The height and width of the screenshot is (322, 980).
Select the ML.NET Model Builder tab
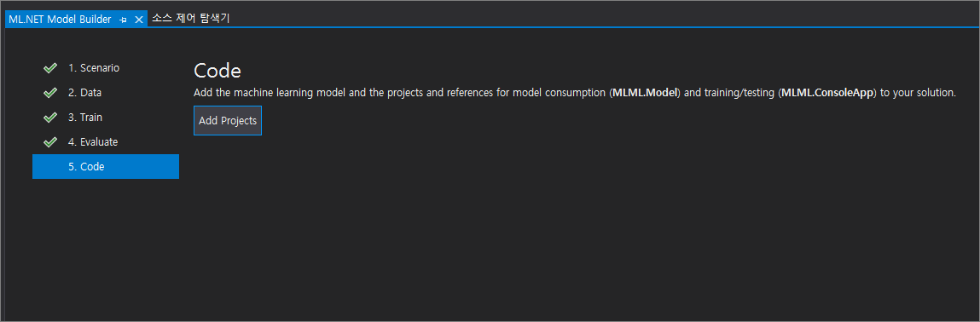point(60,20)
